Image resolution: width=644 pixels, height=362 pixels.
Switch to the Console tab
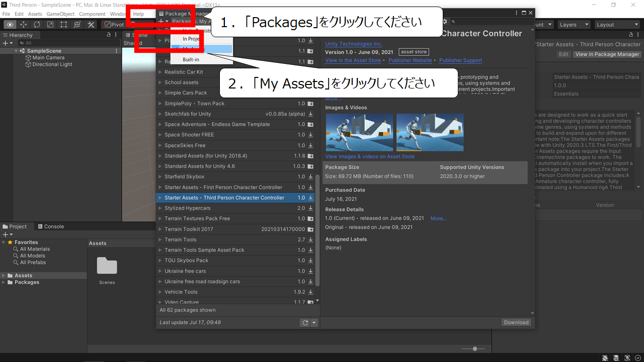click(51, 227)
